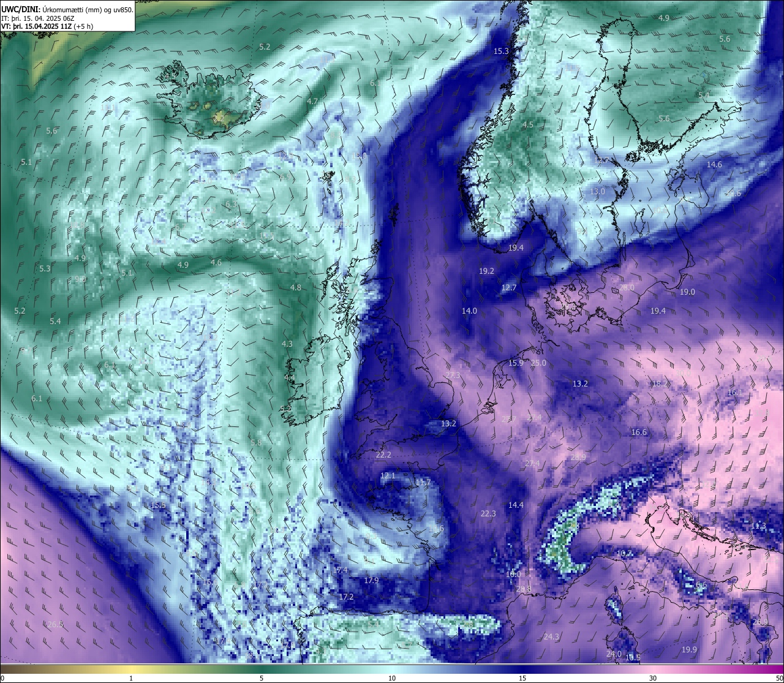
Task: Pick the yellow color band near 1
Action: point(131,669)
